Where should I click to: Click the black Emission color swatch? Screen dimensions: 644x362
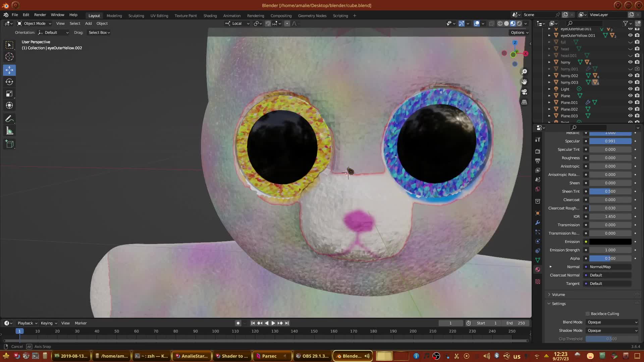pos(610,242)
